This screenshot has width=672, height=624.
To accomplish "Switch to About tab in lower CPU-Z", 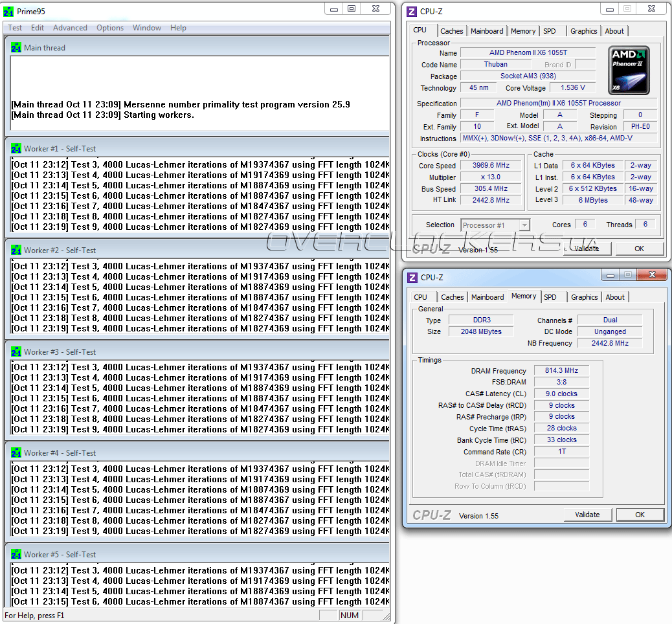I will [x=615, y=297].
